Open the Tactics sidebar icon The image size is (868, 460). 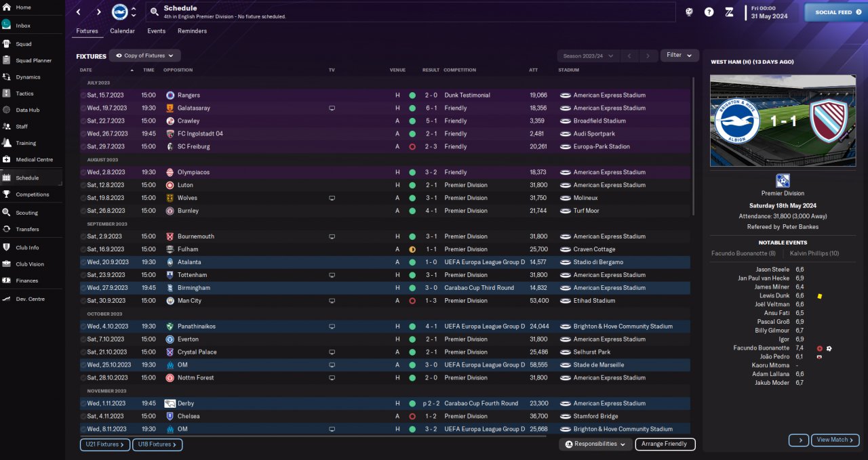(x=6, y=93)
